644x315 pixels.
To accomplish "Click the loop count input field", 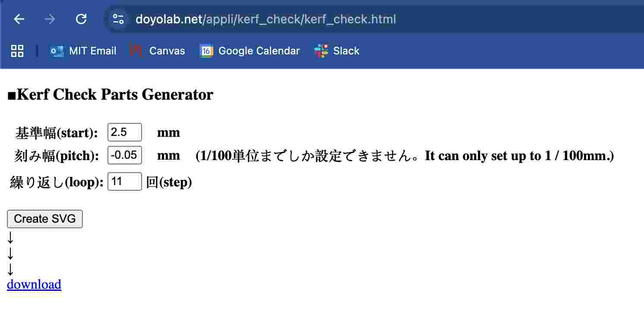I will 124,182.
